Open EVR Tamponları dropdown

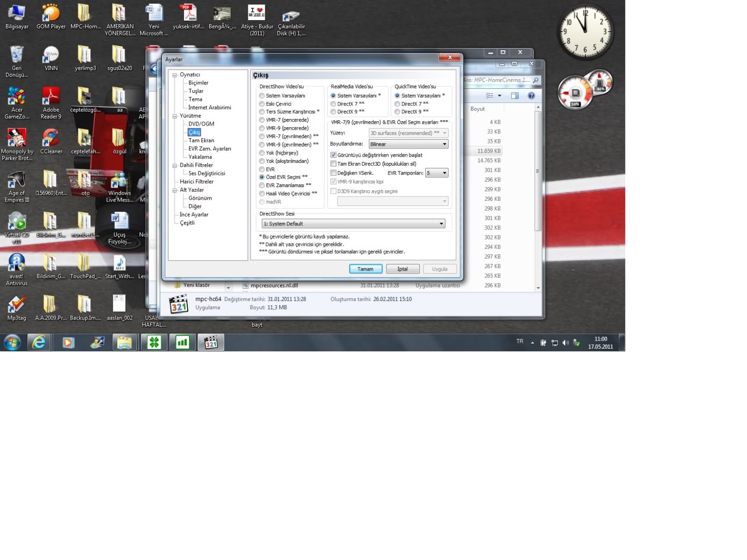(437, 173)
